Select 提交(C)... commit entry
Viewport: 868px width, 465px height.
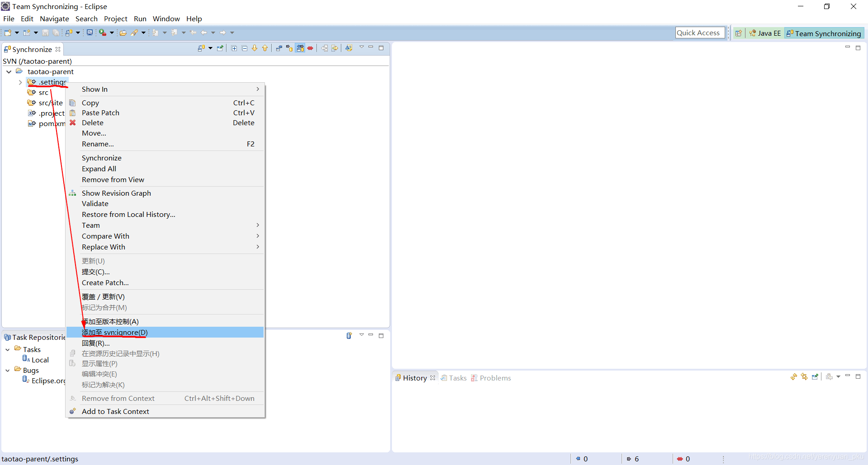coord(165,272)
